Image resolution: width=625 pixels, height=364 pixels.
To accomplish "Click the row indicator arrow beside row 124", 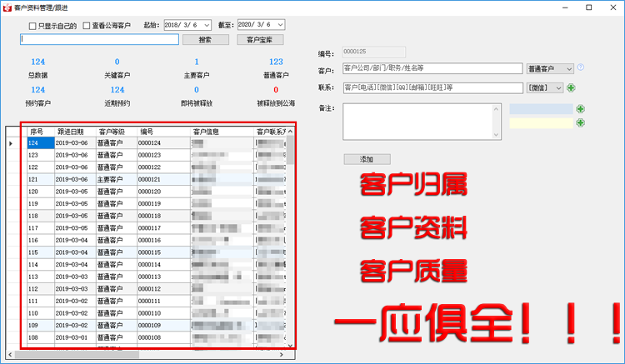I will click(11, 143).
